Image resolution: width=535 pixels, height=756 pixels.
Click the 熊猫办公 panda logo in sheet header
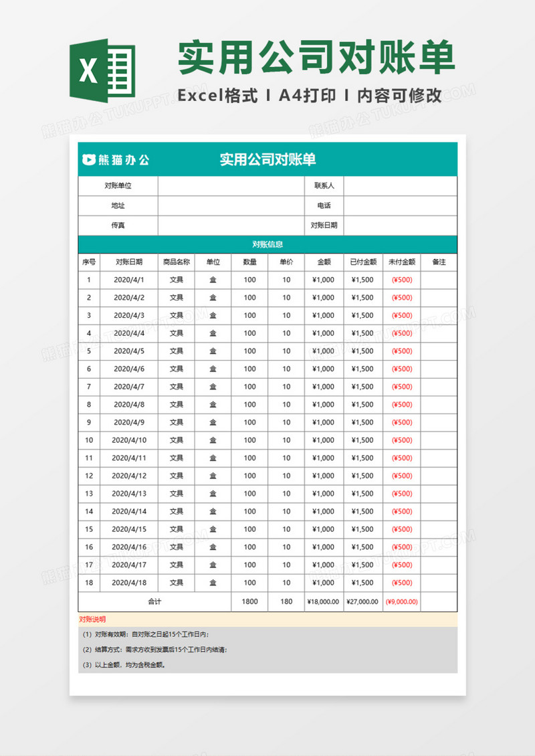click(x=116, y=160)
